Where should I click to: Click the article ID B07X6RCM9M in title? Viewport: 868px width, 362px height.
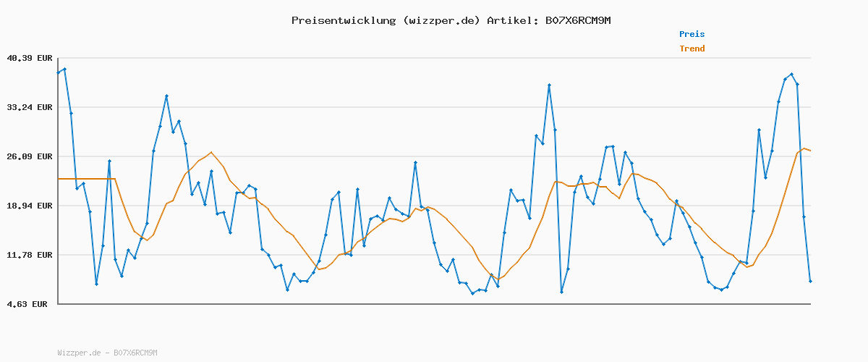(577, 20)
